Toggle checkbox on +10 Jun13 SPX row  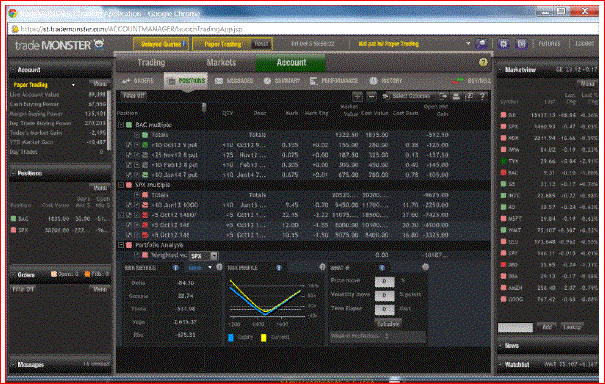point(129,205)
